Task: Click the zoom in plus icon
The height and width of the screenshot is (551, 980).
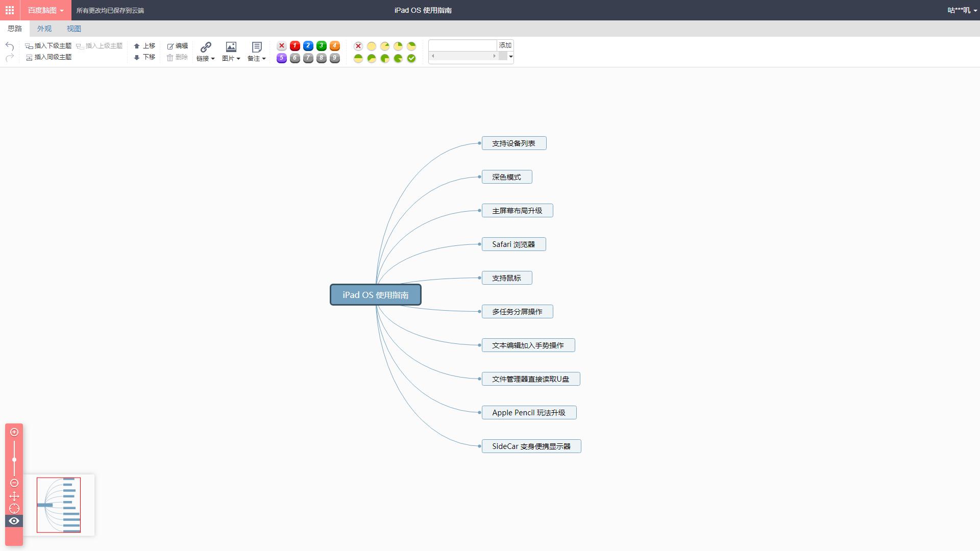Action: (14, 432)
